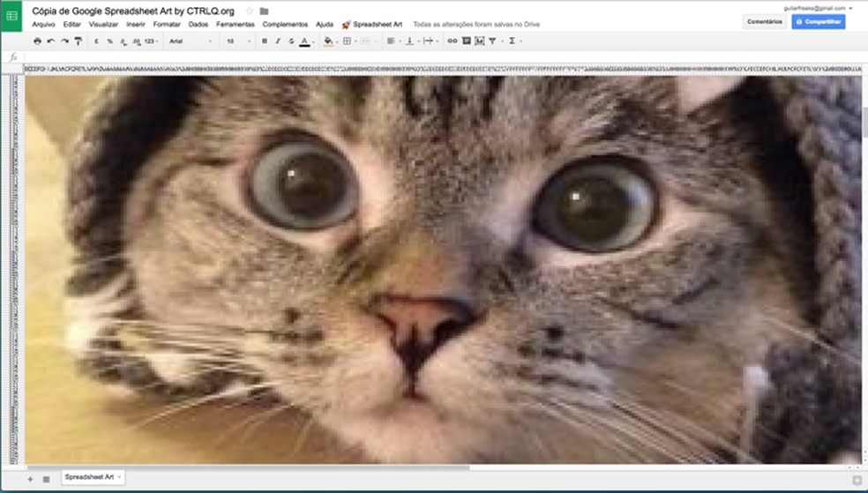Activate the Paint format tool
This screenshot has width=868, height=493.
[x=78, y=41]
